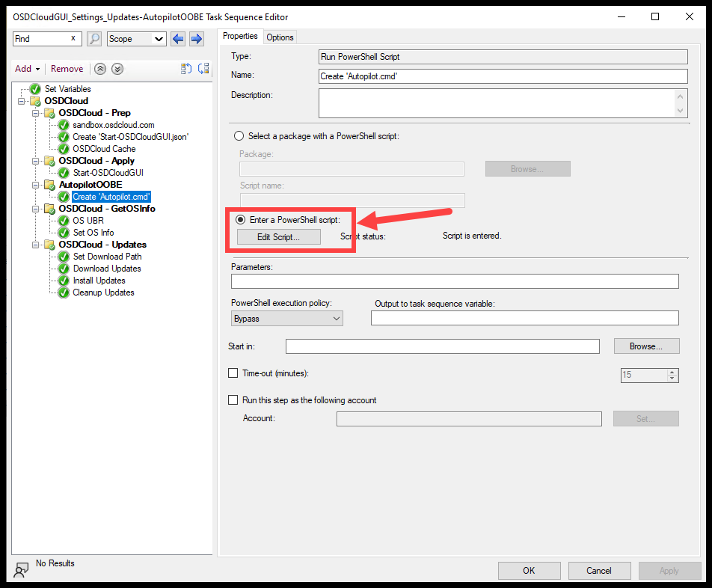Check 'Run this step as the following account'

233,399
